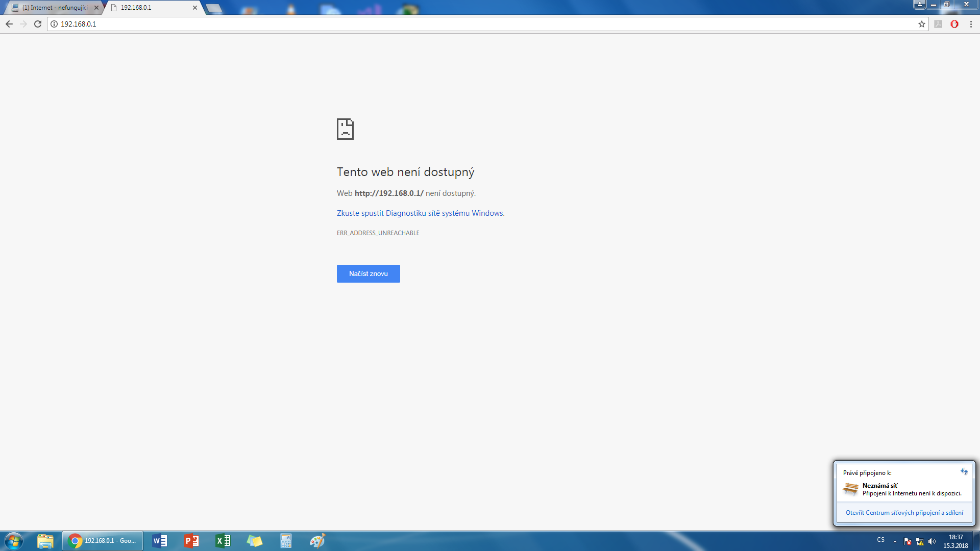The height and width of the screenshot is (551, 980).
Task: Reload the page with the refresh icon
Action: click(38, 24)
